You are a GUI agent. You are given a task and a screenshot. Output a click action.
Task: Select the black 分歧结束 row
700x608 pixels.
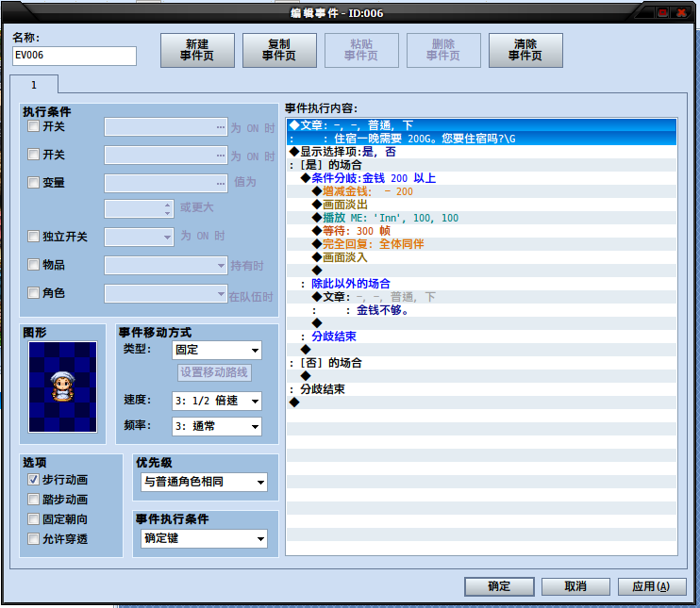click(x=481, y=389)
